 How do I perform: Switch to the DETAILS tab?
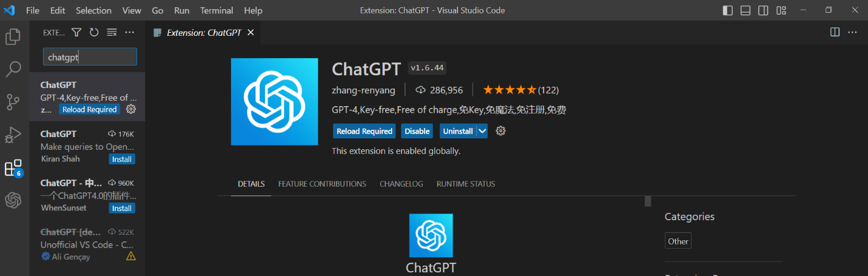pyautogui.click(x=251, y=184)
